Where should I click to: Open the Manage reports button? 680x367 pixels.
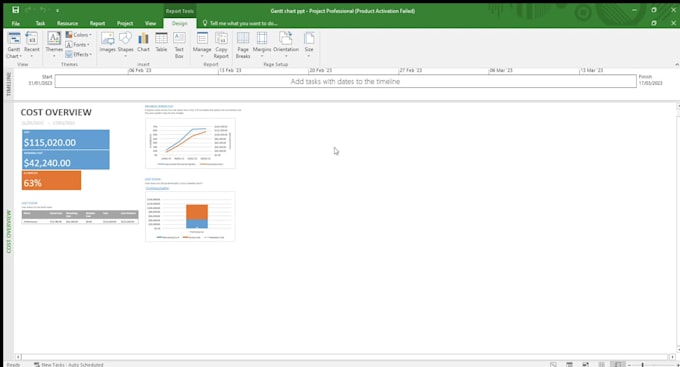tap(202, 45)
